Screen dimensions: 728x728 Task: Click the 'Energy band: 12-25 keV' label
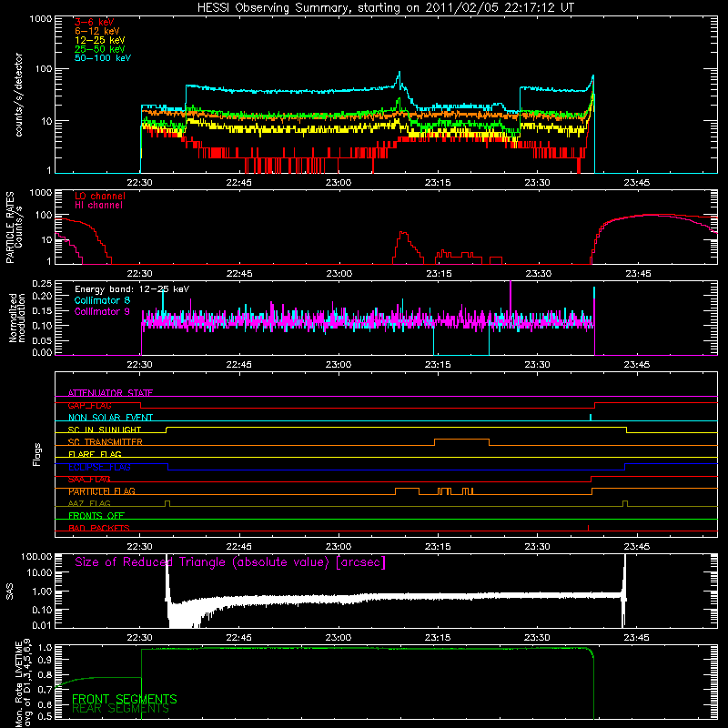(132, 289)
